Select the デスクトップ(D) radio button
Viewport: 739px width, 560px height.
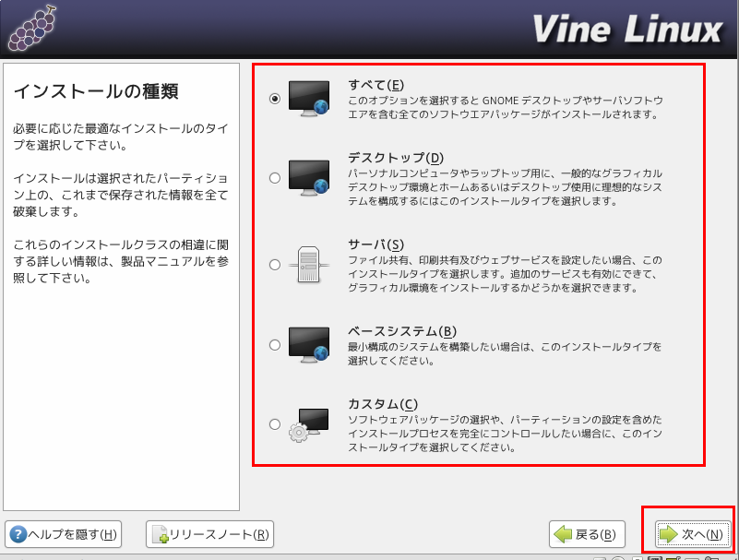275,178
